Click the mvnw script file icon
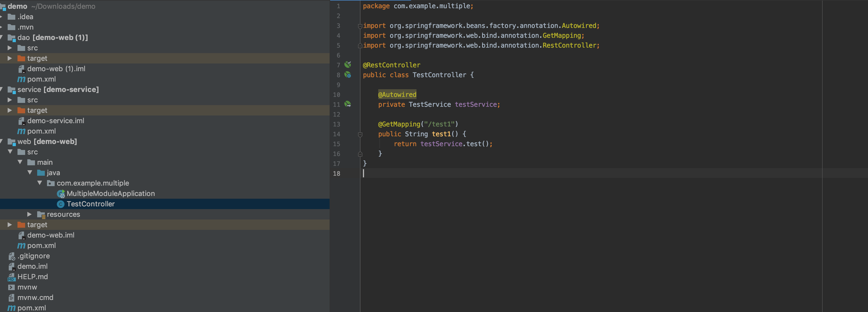 tap(11, 287)
